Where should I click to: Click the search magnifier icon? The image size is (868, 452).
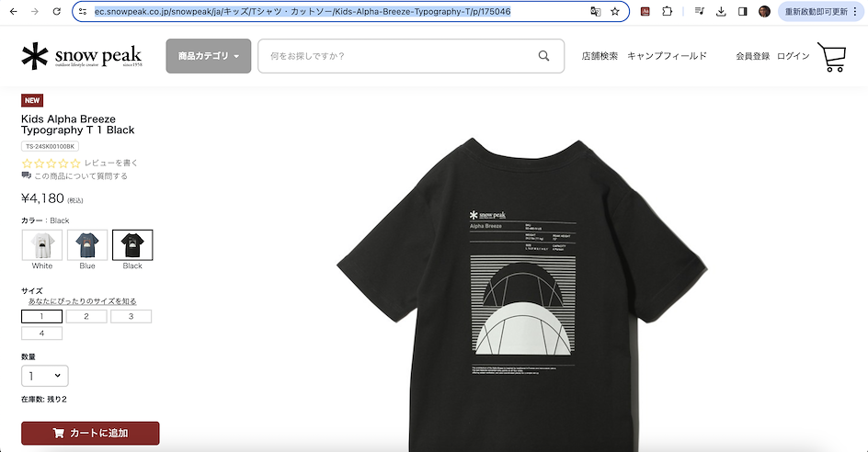coord(543,56)
